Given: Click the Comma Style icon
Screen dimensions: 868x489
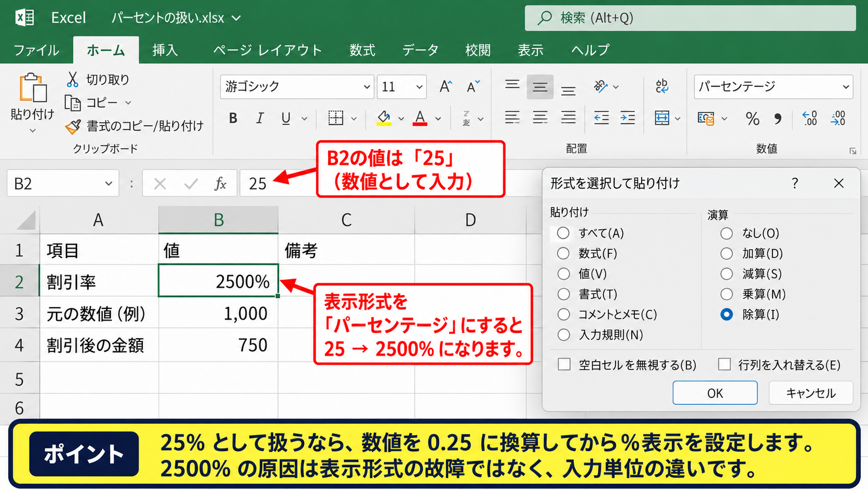Looking at the screenshot, I should [777, 119].
